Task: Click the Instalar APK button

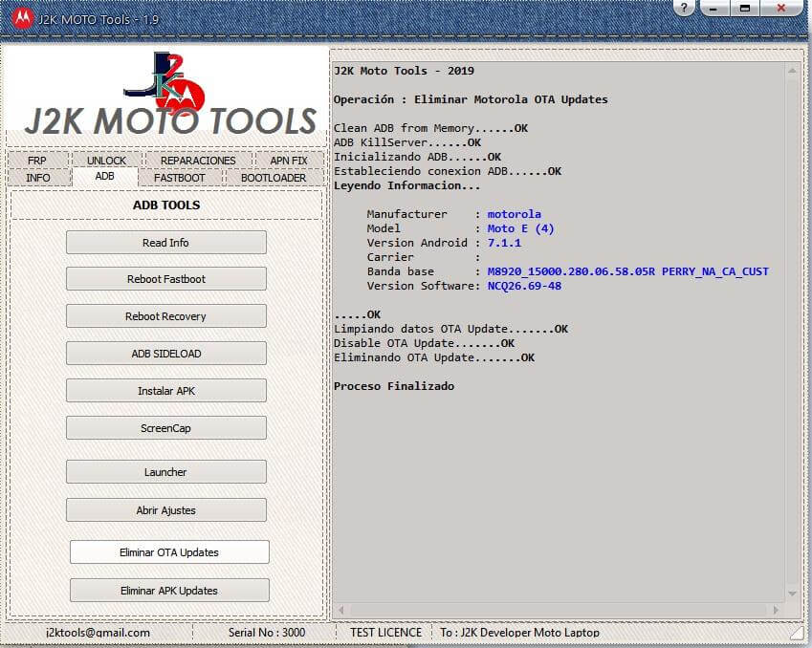Action: tap(166, 391)
